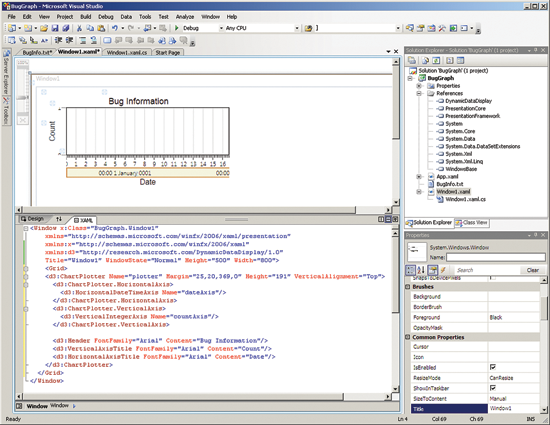Viewport: 550px width, 425px height.
Task: Find in Files icon beside search box
Action: (308, 28)
